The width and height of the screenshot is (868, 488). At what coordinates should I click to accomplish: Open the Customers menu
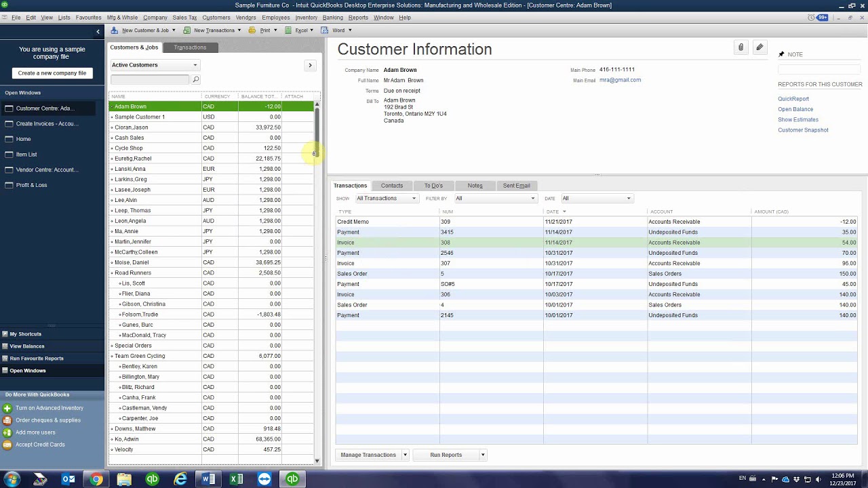216,18
